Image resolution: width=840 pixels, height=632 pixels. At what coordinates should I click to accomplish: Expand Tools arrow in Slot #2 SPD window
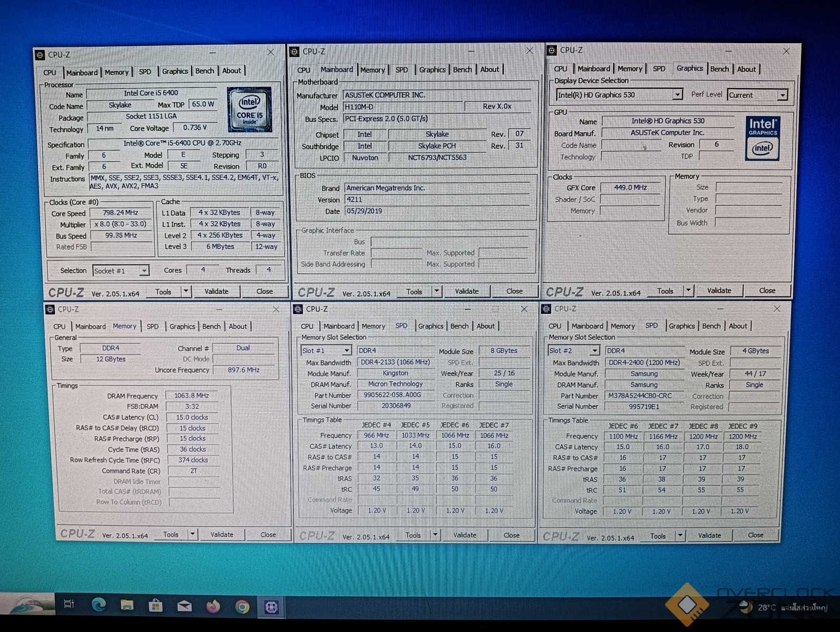tap(680, 536)
